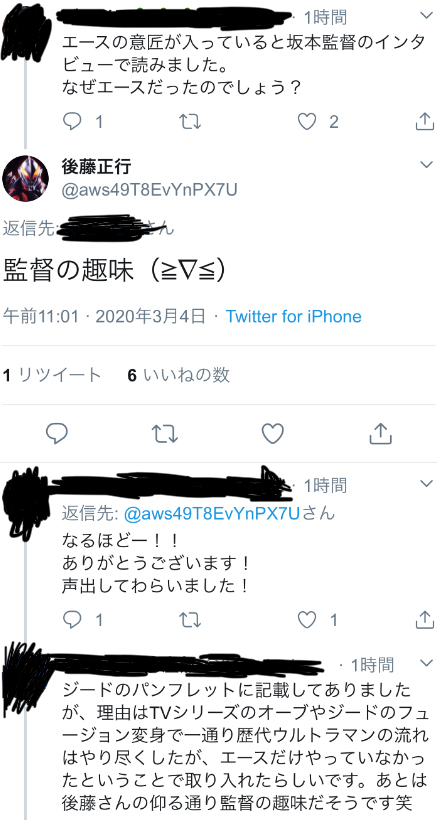The image size is (437, 820).
Task: Like the なるほどー reply tweet
Action: tap(307, 620)
